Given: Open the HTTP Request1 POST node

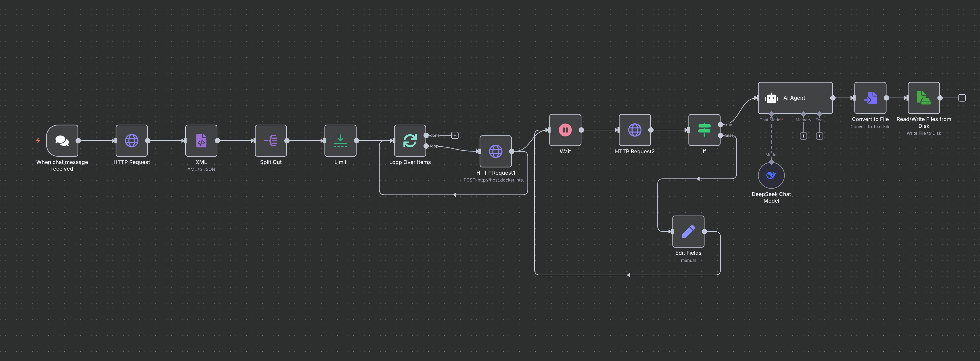Looking at the screenshot, I should (x=495, y=151).
